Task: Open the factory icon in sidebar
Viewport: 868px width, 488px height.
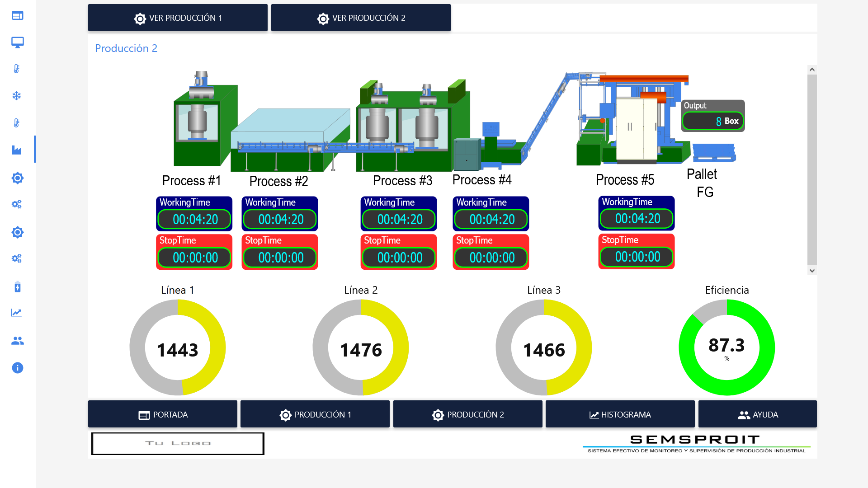Action: pyautogui.click(x=17, y=150)
